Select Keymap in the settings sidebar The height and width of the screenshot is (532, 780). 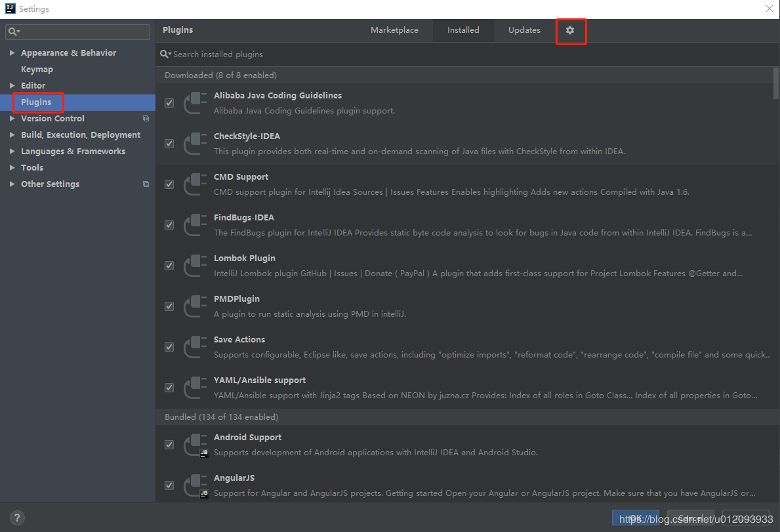click(x=37, y=69)
